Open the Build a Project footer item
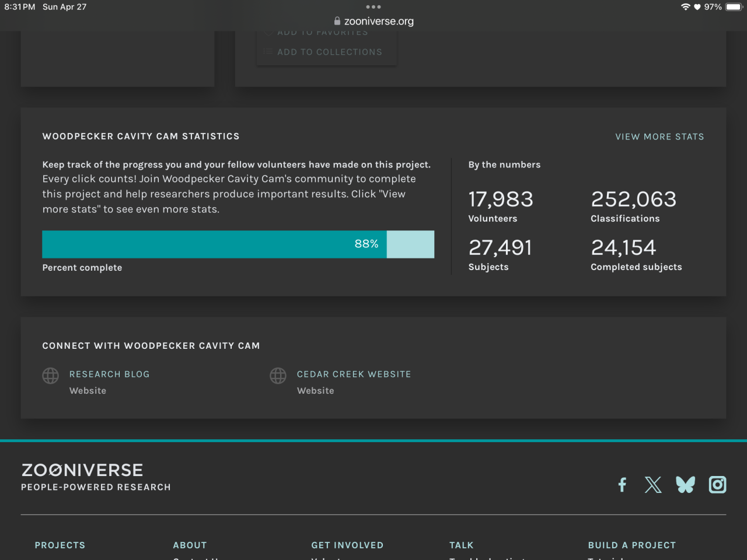 coord(631,545)
